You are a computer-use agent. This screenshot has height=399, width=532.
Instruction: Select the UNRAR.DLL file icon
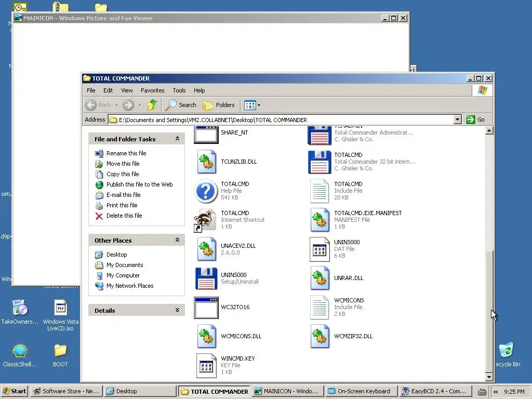tap(320, 278)
